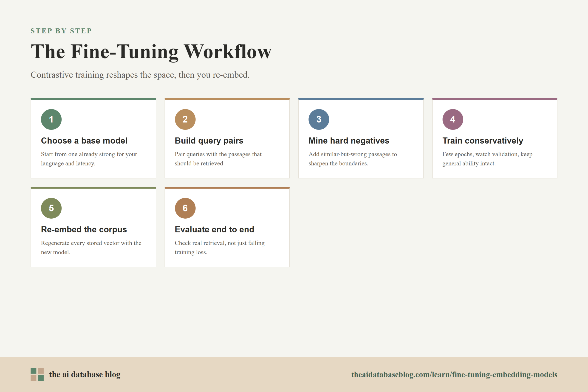The image size is (588, 392).
Task: Select 'Re-embed the corpus' heading
Action: click(84, 229)
